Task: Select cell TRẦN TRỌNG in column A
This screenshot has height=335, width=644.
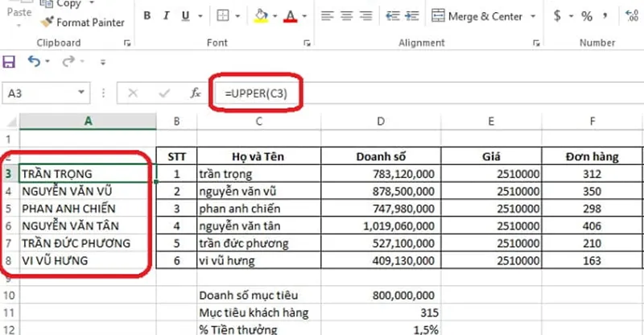Action: pyautogui.click(x=88, y=173)
